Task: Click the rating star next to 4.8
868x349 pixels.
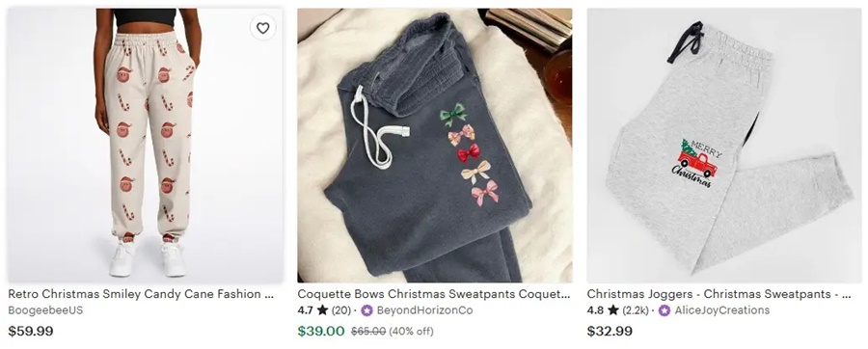Action: pyautogui.click(x=612, y=309)
